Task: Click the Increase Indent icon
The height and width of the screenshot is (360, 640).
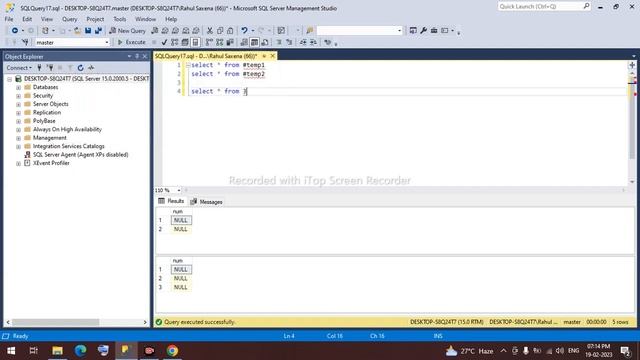Action: (313, 42)
